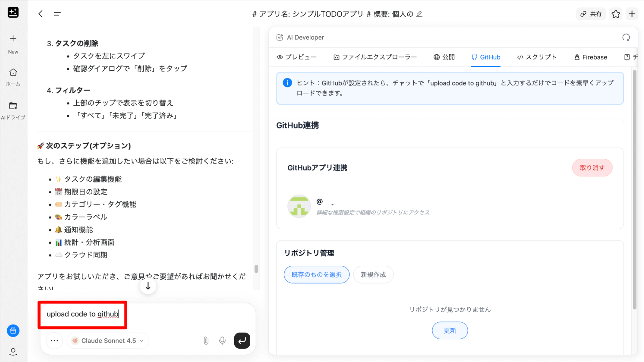Switch to the create new repository option

[373, 274]
